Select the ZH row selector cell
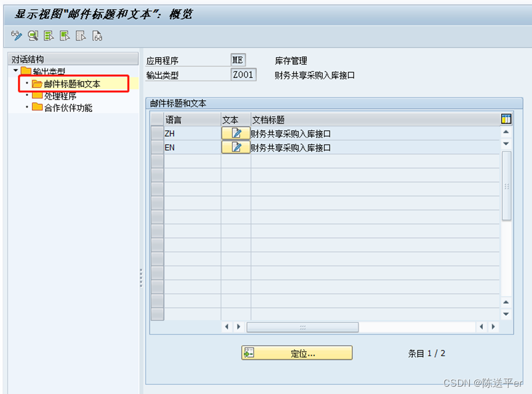Viewport: 532px width, 394px height. 158,133
